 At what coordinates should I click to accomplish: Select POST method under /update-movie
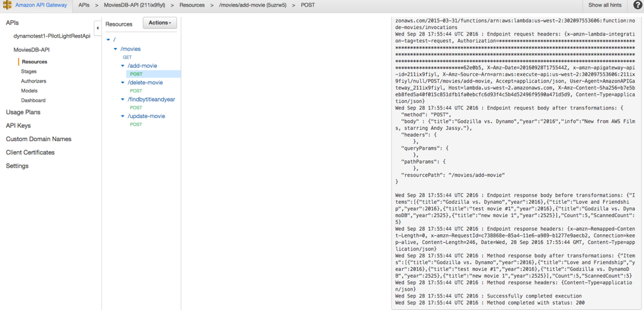pos(136,125)
